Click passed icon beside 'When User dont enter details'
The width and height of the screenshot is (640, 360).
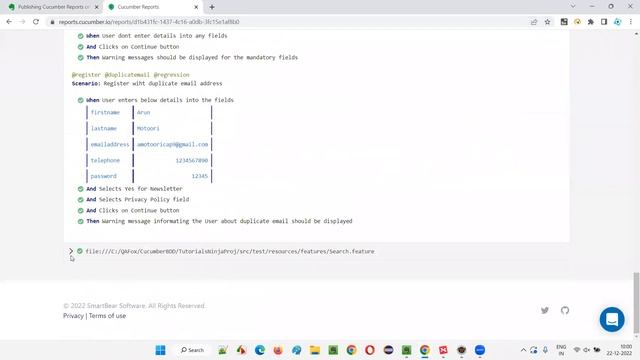click(80, 36)
